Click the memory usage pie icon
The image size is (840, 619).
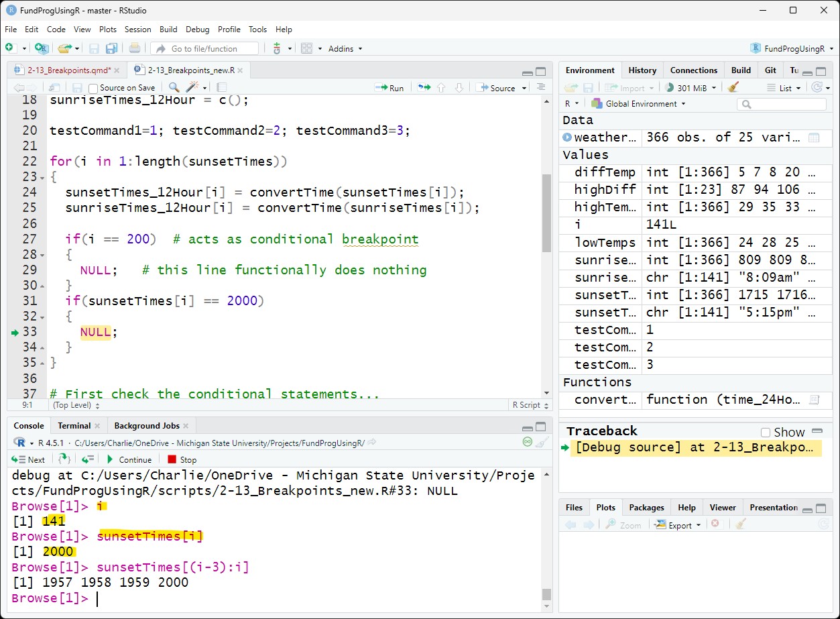point(669,87)
